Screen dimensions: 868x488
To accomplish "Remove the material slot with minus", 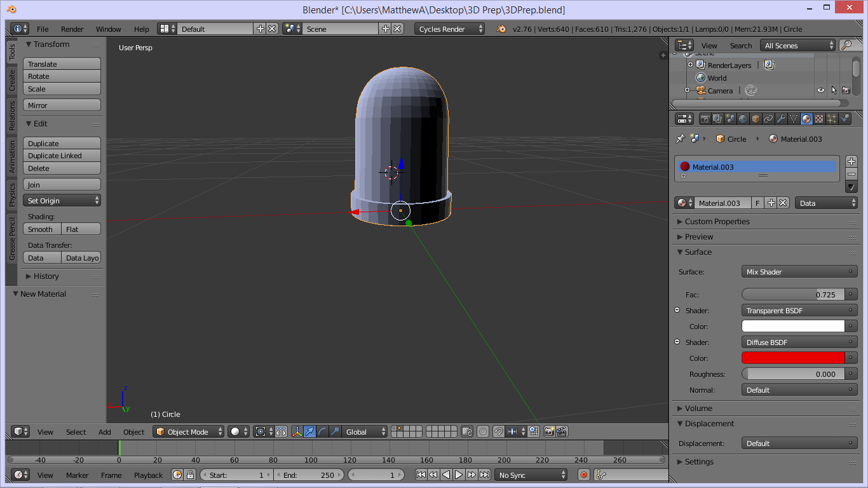I will pyautogui.click(x=851, y=174).
